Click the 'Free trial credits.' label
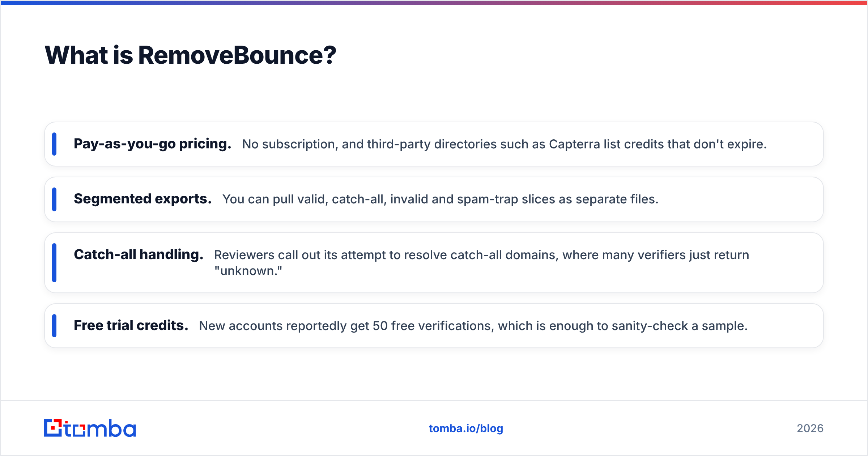The height and width of the screenshot is (456, 868). point(131,326)
